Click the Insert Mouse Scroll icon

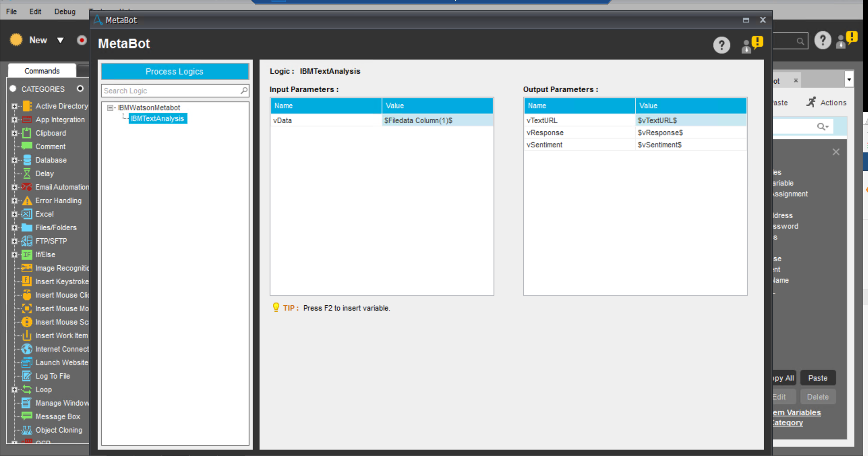(x=27, y=322)
